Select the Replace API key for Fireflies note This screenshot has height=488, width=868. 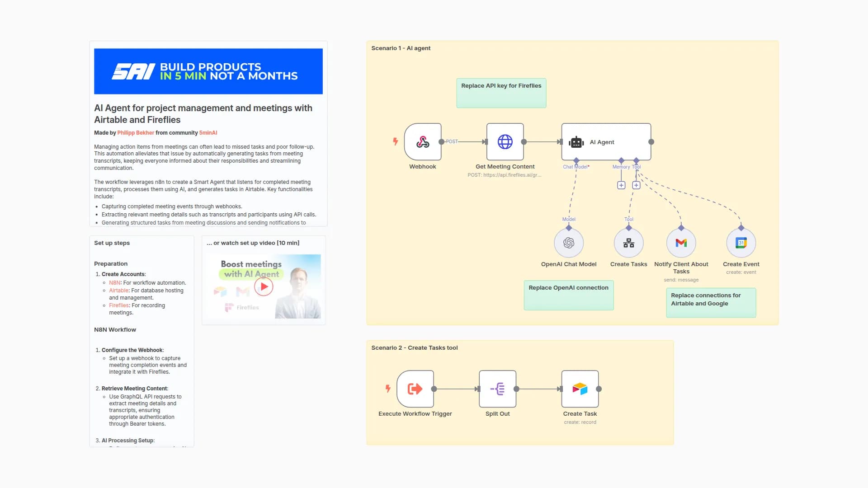(501, 93)
